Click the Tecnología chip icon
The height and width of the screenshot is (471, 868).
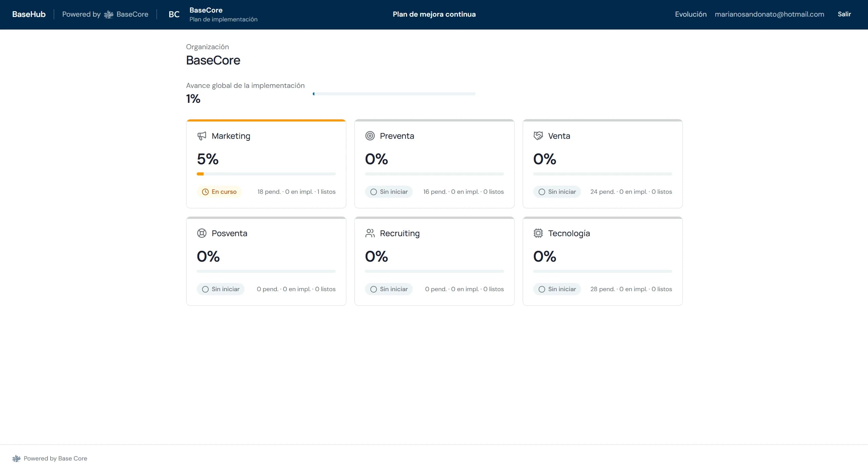538,233
